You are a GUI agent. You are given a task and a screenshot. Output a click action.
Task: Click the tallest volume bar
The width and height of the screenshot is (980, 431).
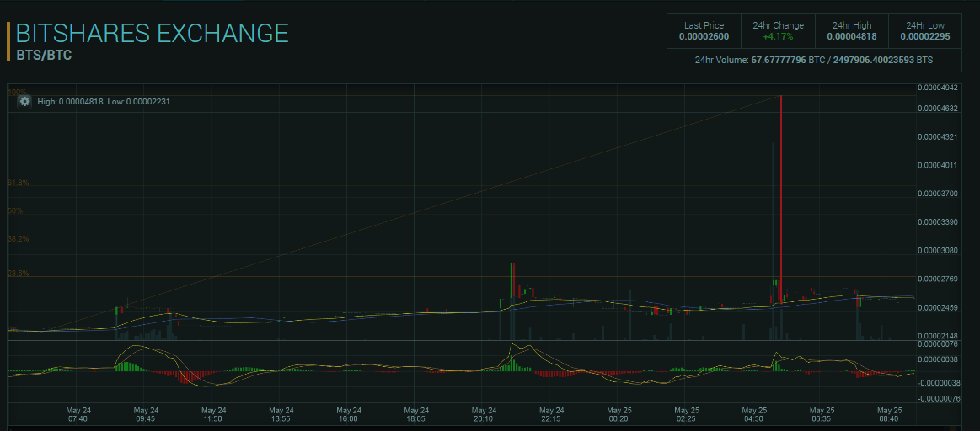[774, 241]
